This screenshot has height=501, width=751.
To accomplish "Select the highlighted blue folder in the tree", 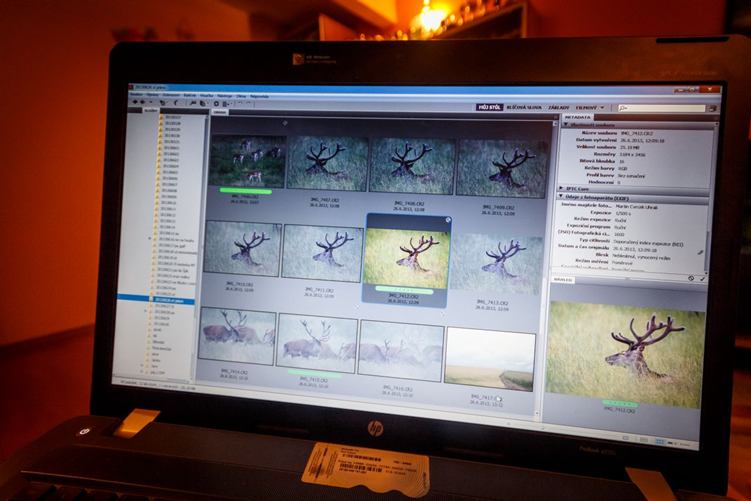I will pos(156,300).
